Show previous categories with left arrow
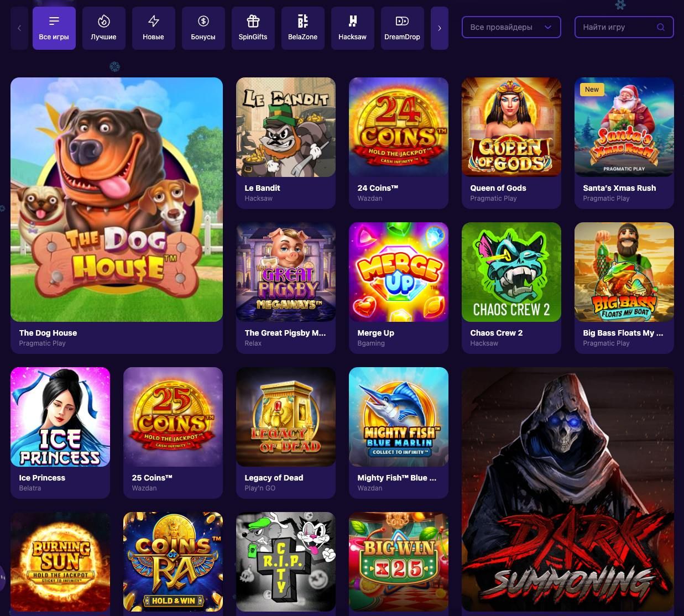 point(19,28)
